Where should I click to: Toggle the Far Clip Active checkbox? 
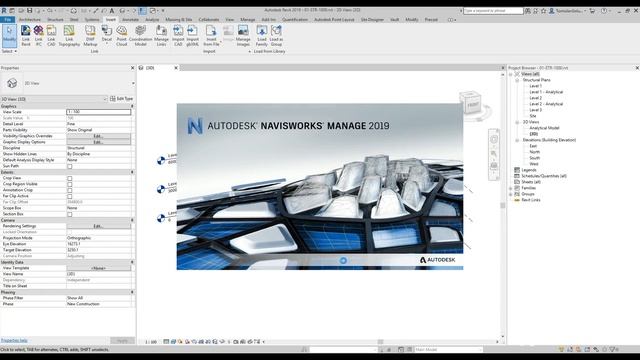point(70,196)
